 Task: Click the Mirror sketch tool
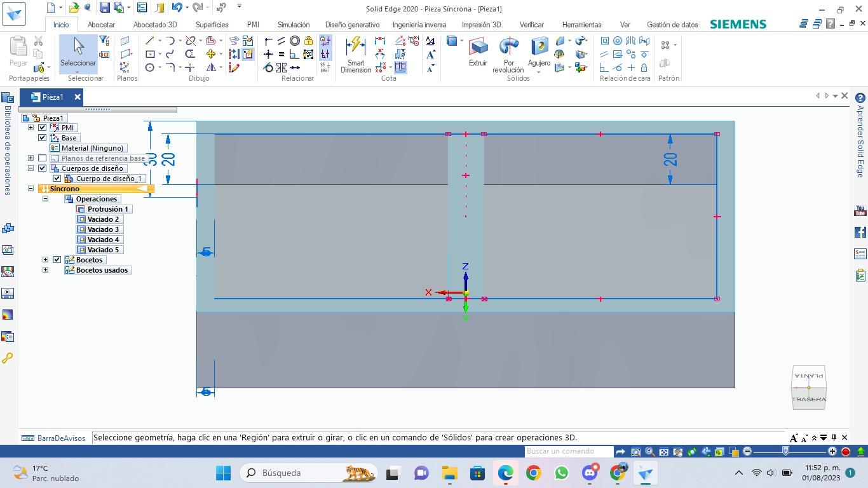pos(210,67)
